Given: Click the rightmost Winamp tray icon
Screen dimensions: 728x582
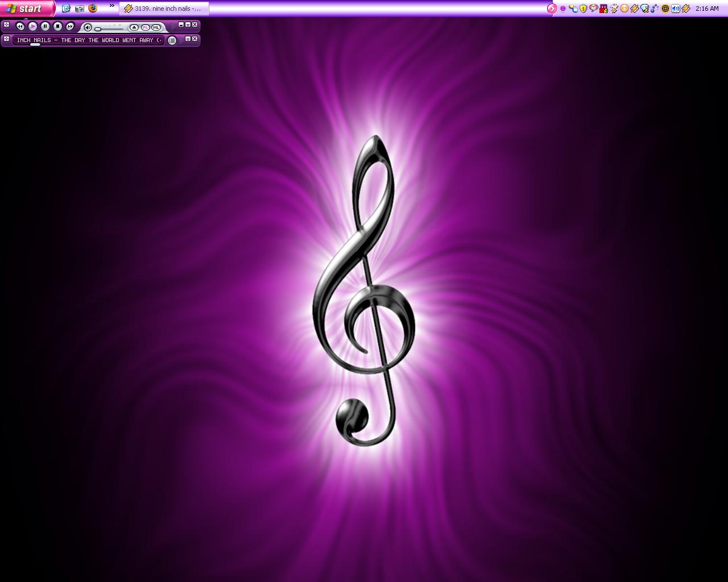Looking at the screenshot, I should 686,9.
